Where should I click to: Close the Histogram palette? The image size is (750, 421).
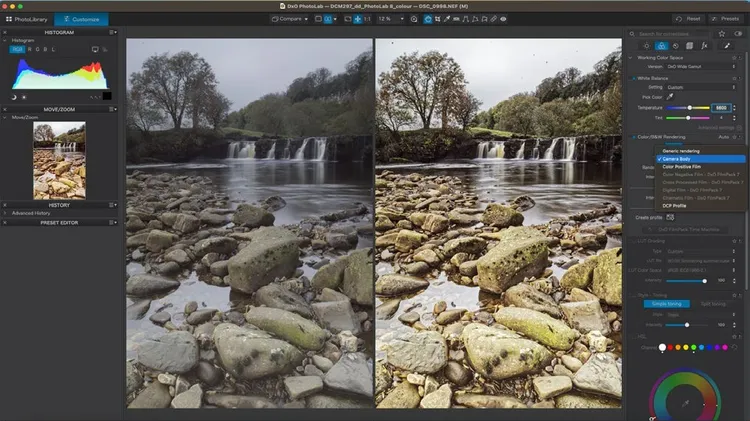coord(5,33)
